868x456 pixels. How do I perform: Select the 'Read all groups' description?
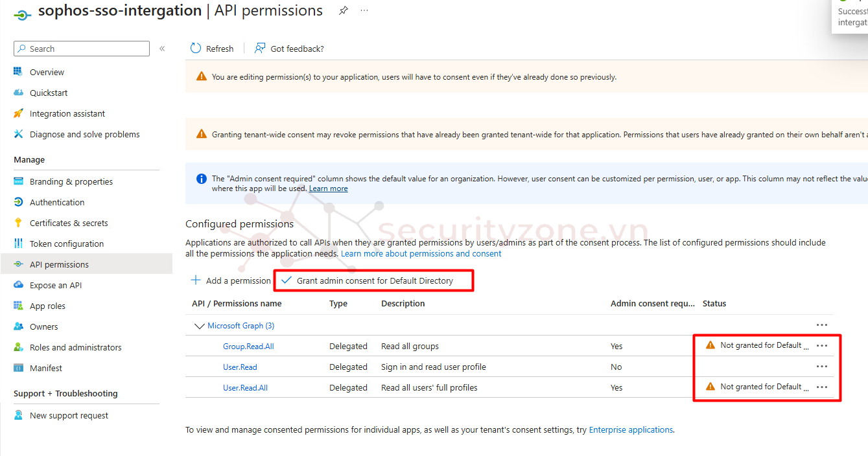pyautogui.click(x=410, y=347)
